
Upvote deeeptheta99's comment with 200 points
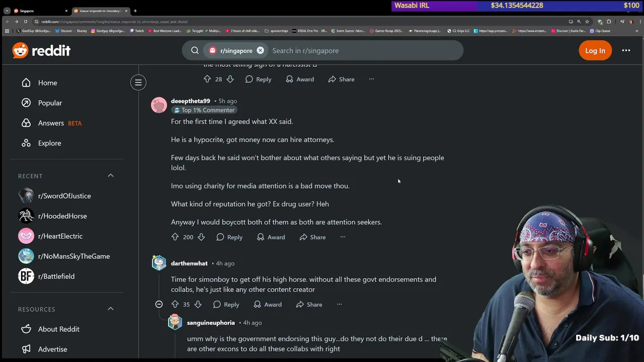click(175, 237)
